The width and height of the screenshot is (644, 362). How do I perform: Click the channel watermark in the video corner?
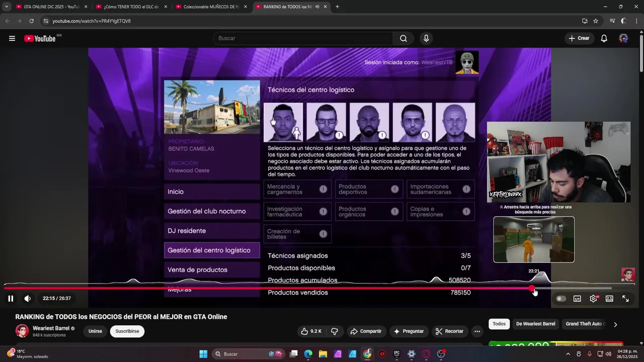627,275
